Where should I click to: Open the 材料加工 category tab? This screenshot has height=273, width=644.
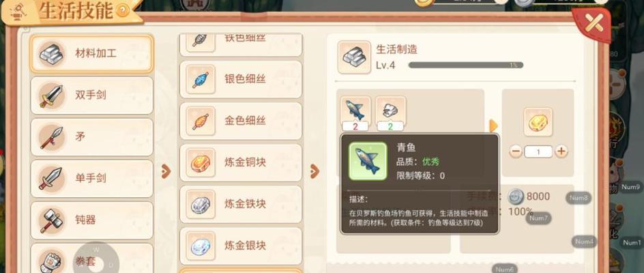pos(92,53)
